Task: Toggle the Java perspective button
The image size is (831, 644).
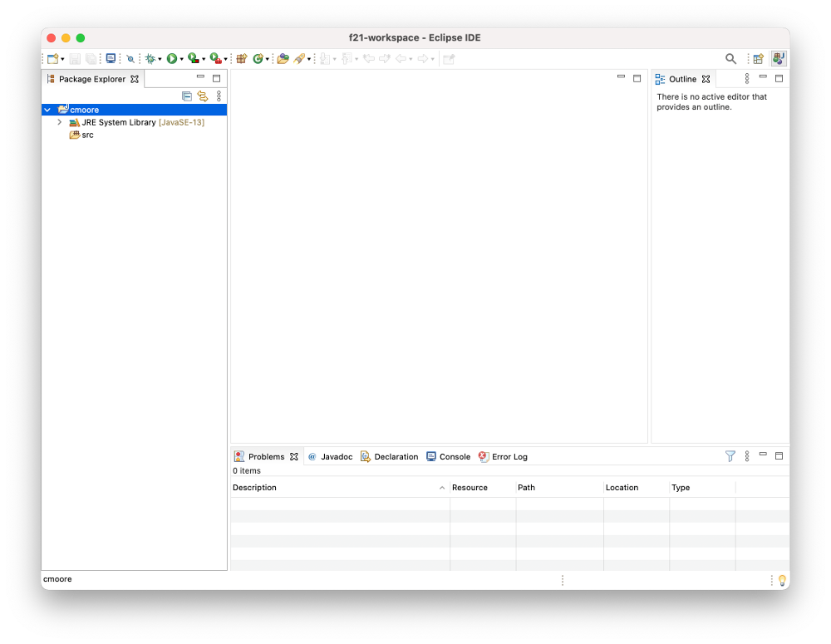Action: pos(779,59)
